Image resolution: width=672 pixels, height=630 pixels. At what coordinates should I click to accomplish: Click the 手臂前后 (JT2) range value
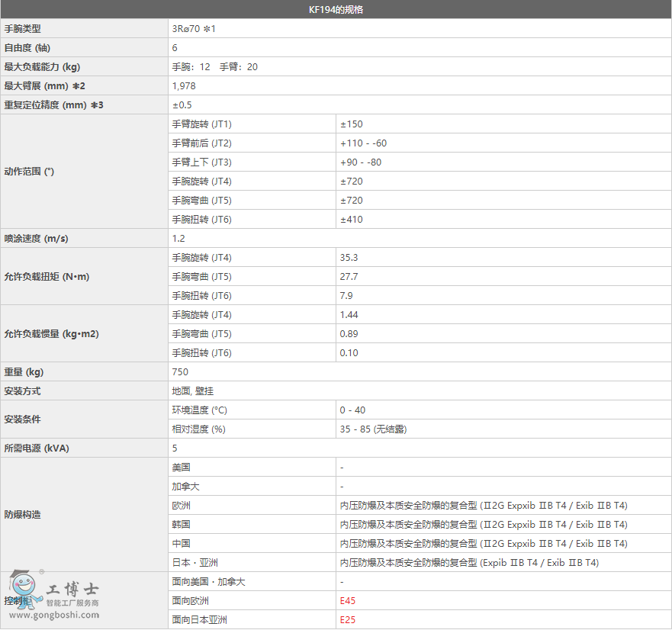[363, 143]
